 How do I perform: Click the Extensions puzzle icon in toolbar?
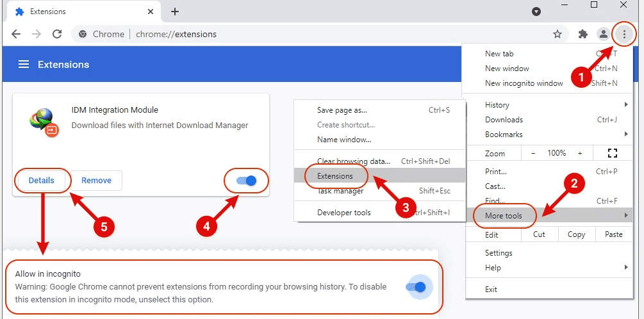click(582, 34)
